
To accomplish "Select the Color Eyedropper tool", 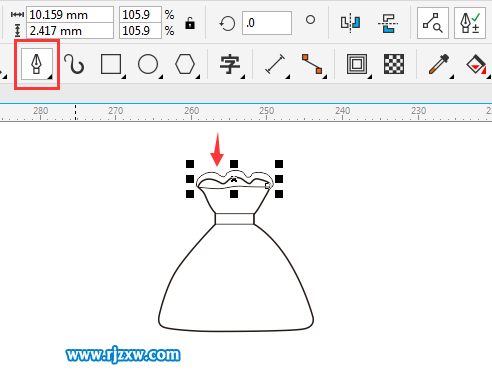I will (439, 64).
